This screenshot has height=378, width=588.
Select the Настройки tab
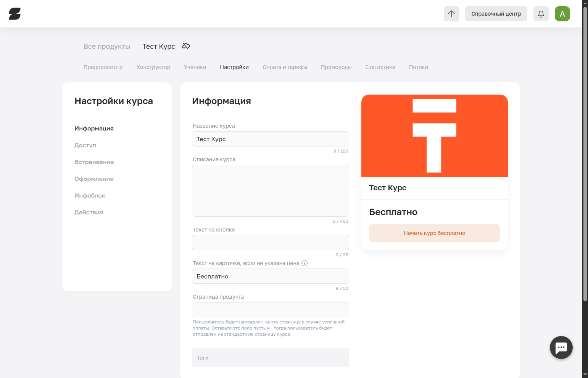tap(234, 67)
